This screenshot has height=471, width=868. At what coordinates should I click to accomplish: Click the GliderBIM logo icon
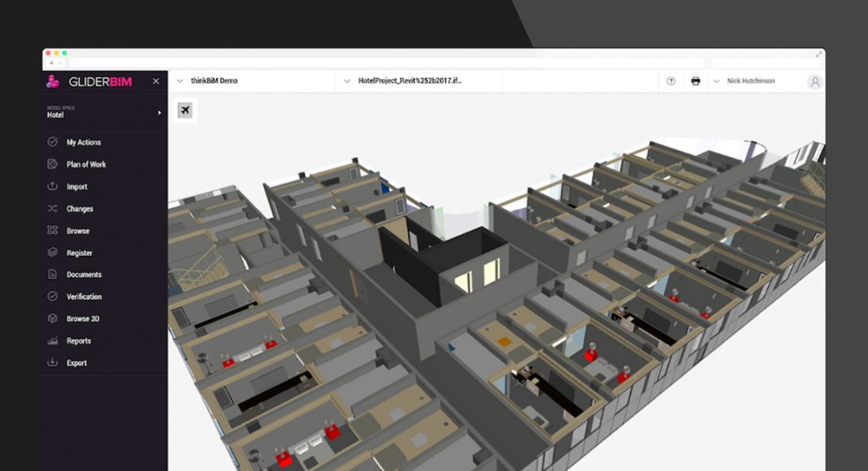click(53, 81)
